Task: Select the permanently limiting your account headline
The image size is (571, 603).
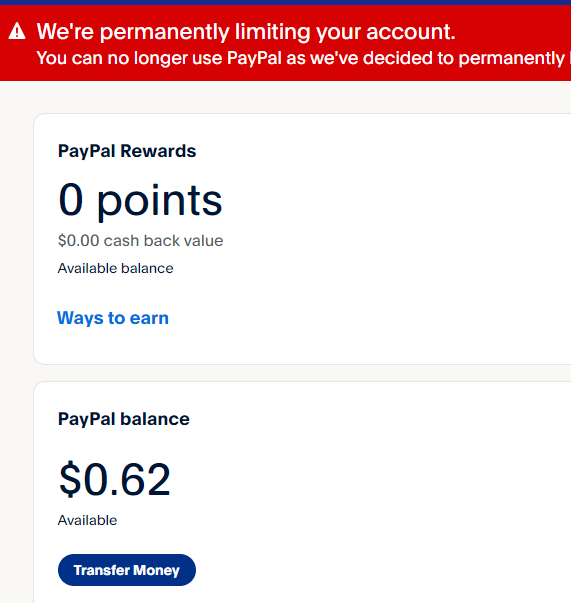Action: [246, 31]
